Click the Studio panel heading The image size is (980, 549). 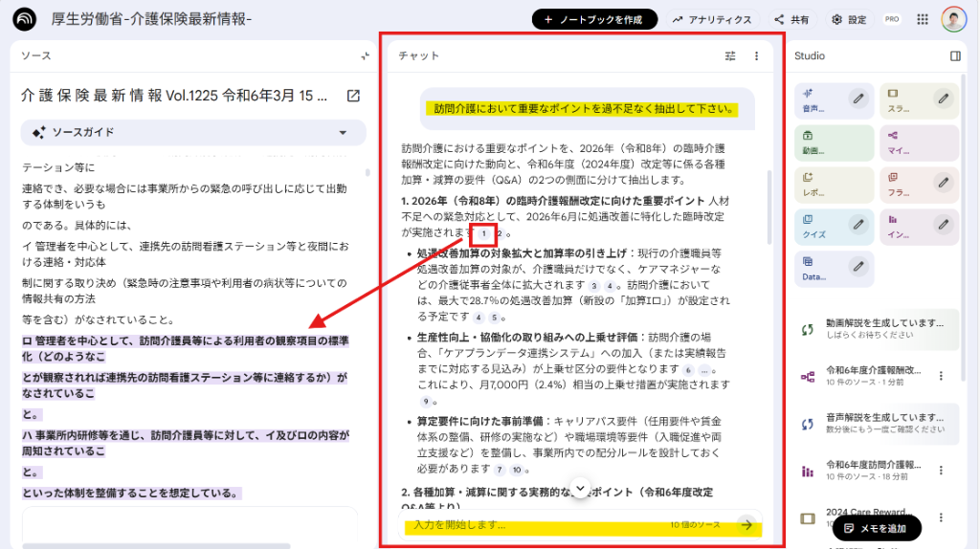click(810, 55)
